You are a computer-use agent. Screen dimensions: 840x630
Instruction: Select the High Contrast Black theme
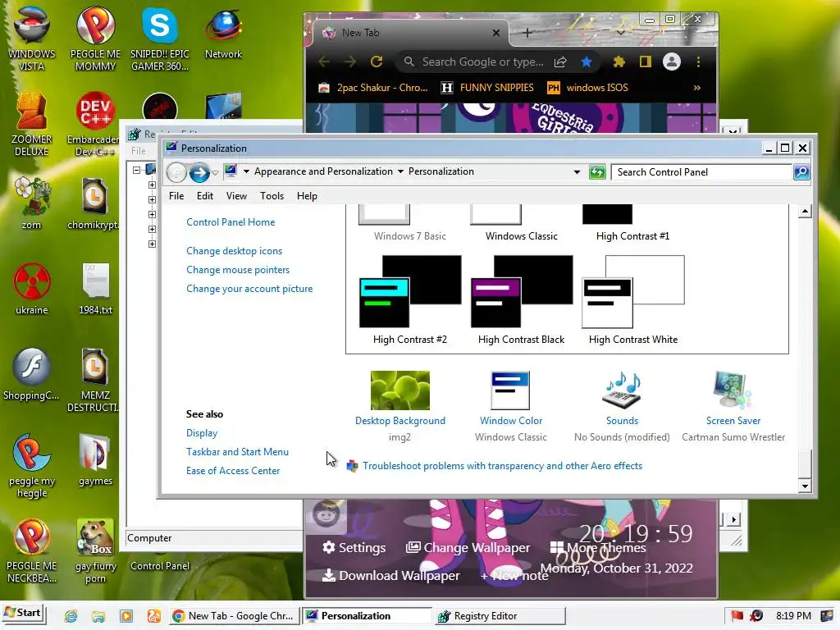pos(521,300)
